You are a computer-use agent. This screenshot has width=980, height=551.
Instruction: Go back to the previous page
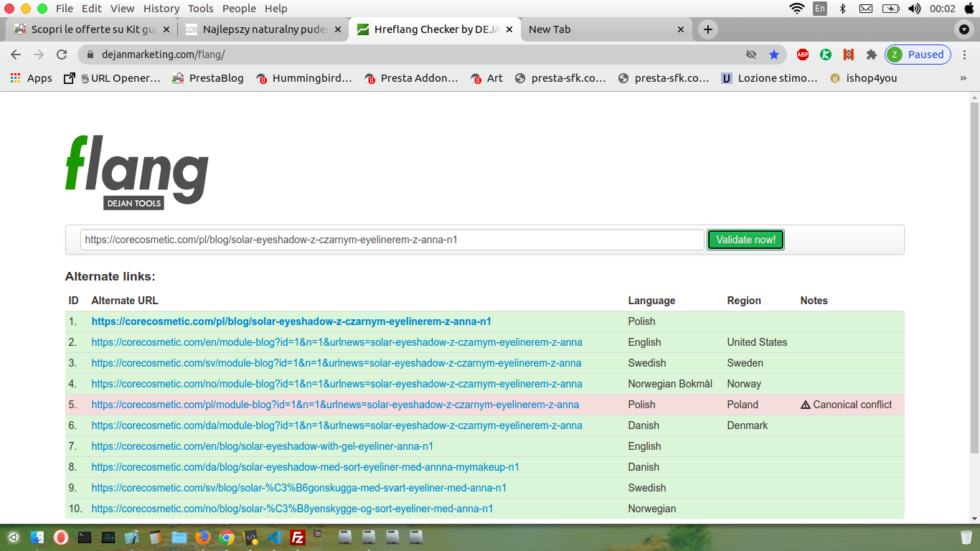click(16, 55)
